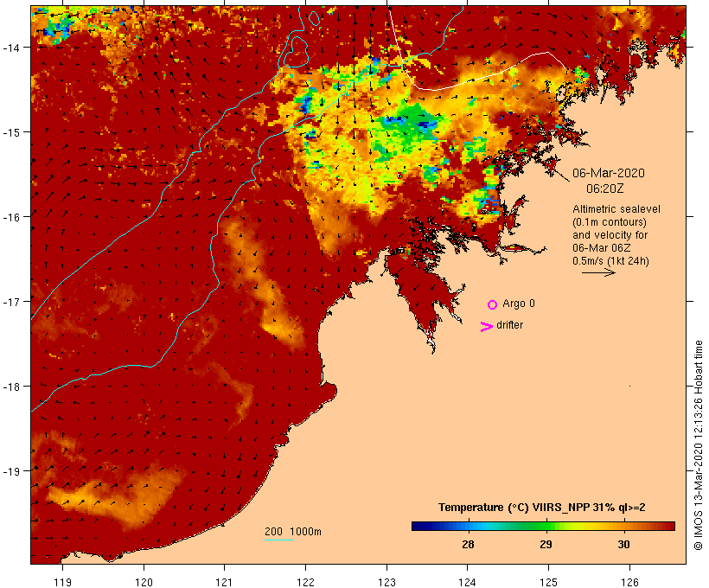
Task: Click the longitude axis label '121'
Action: [224, 582]
